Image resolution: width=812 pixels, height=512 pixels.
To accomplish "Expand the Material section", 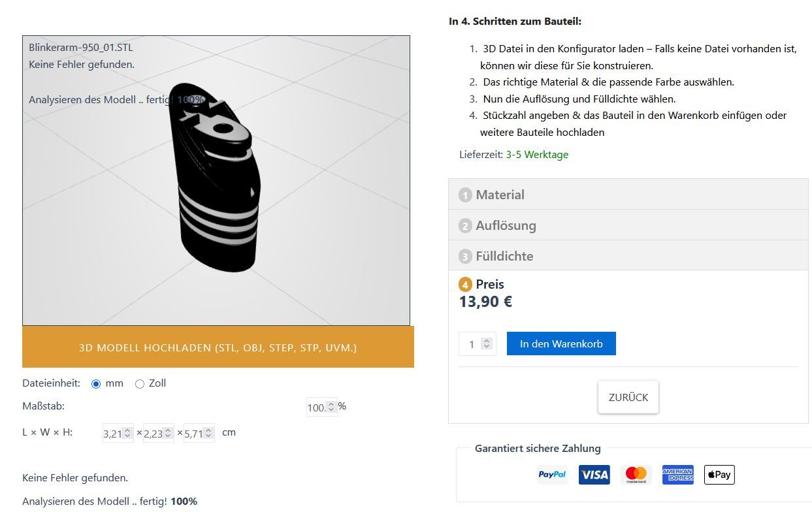I will 500,195.
